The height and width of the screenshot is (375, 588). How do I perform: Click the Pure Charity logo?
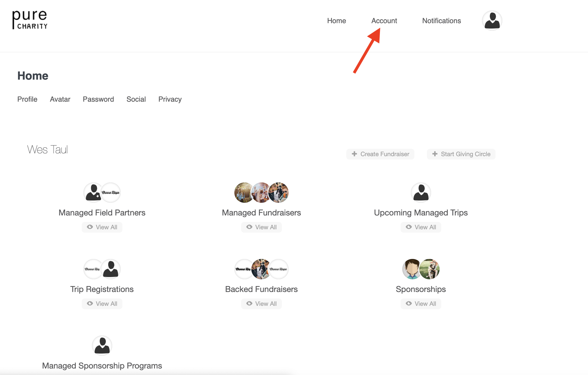point(30,20)
